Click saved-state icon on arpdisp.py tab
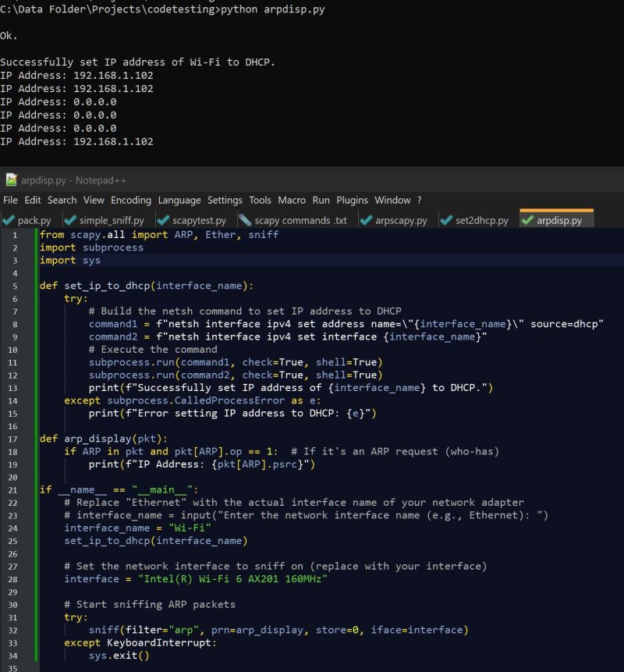The image size is (624, 672). pos(527,220)
